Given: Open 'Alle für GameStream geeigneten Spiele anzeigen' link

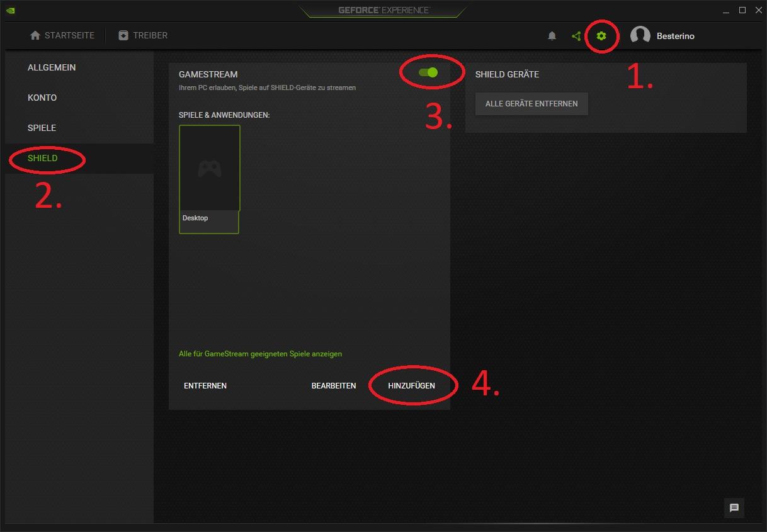Looking at the screenshot, I should [x=261, y=354].
